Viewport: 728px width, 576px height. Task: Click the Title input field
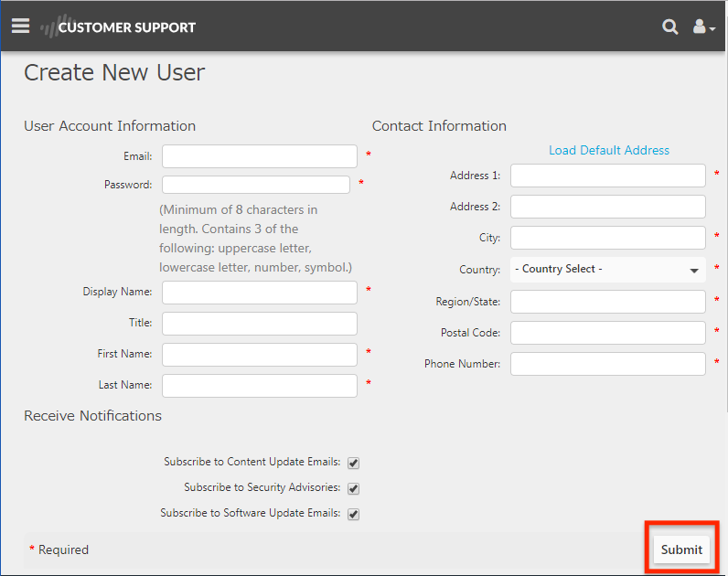tap(260, 324)
